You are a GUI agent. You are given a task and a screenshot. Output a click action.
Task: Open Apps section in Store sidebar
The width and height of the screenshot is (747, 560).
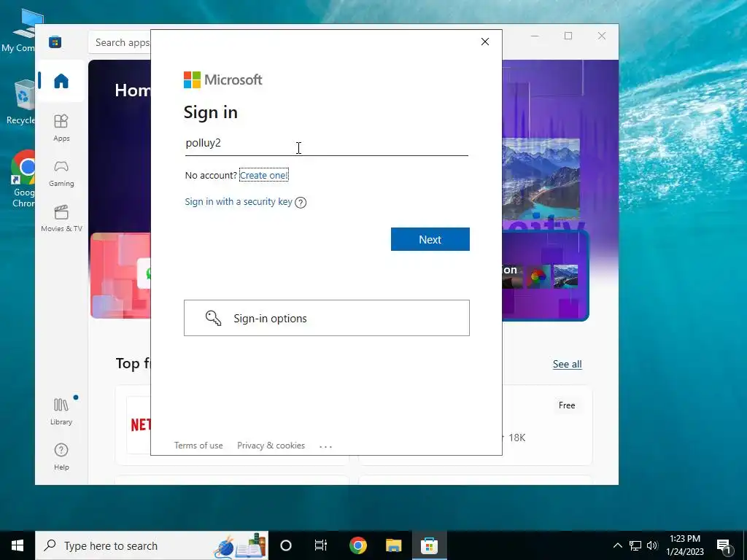pos(61,128)
